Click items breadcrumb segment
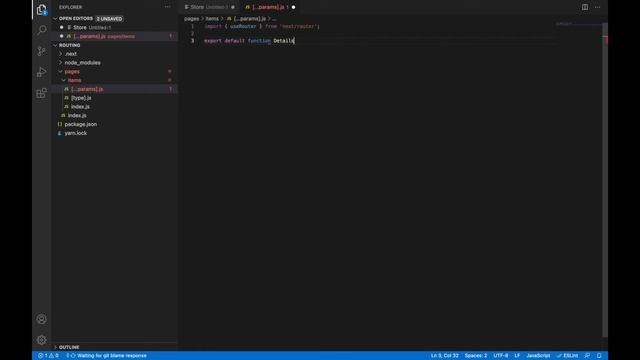Screen dimensions: 640x360 (x=212, y=19)
